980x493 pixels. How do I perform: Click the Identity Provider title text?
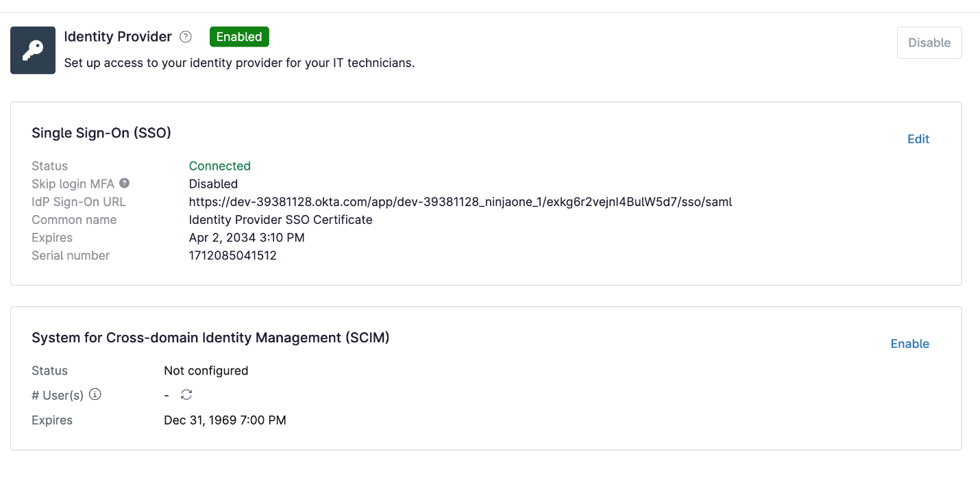coord(118,37)
